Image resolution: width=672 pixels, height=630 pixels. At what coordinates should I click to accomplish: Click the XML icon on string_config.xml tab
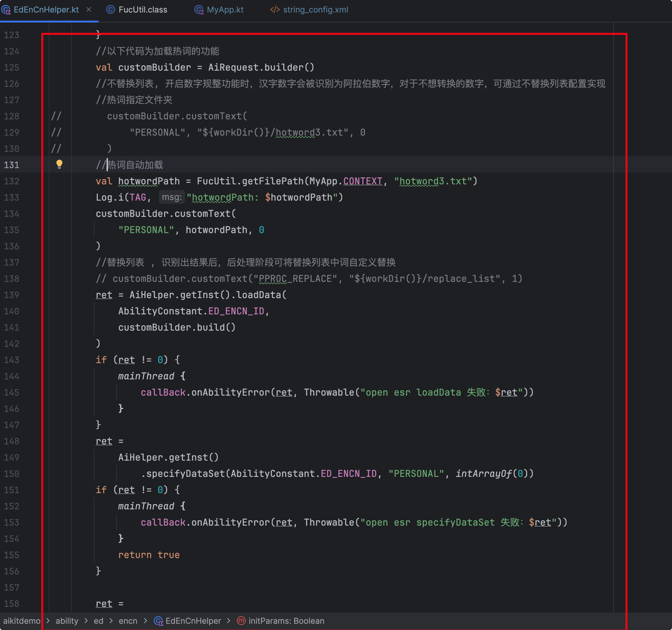tap(274, 10)
